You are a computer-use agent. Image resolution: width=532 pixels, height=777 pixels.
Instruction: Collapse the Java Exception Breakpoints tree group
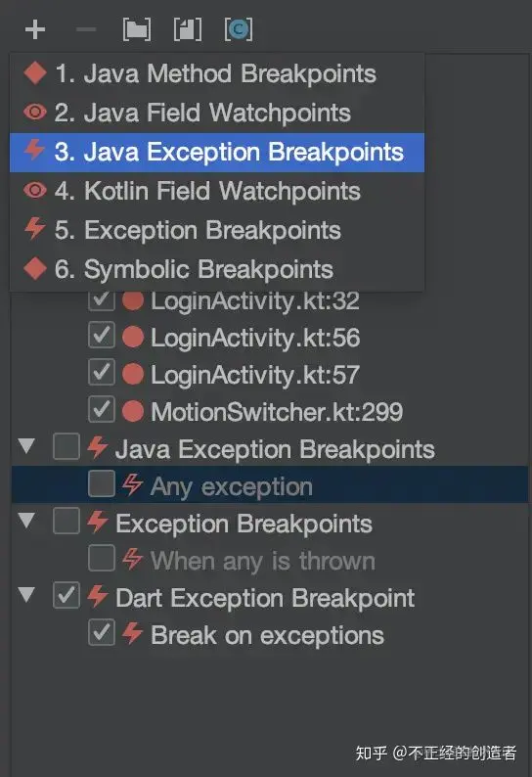point(26,446)
